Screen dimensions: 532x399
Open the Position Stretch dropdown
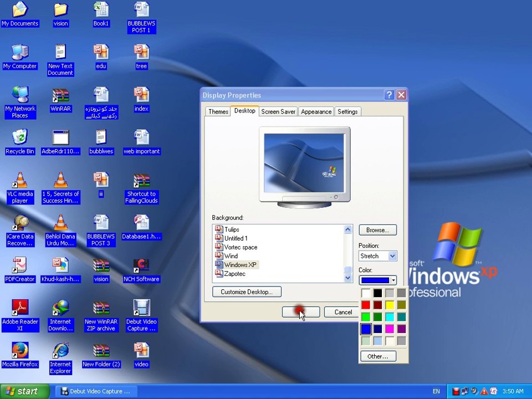pos(377,256)
